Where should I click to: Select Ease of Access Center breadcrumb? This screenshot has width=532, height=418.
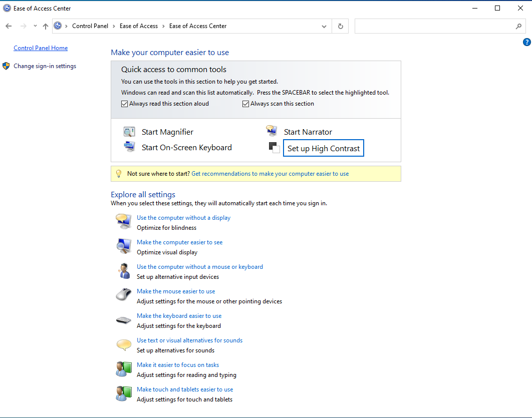coord(198,26)
